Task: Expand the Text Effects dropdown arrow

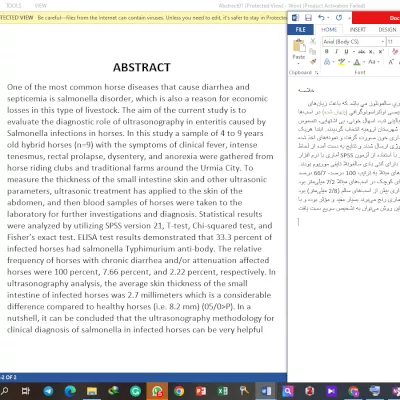Action: [x=334, y=62]
